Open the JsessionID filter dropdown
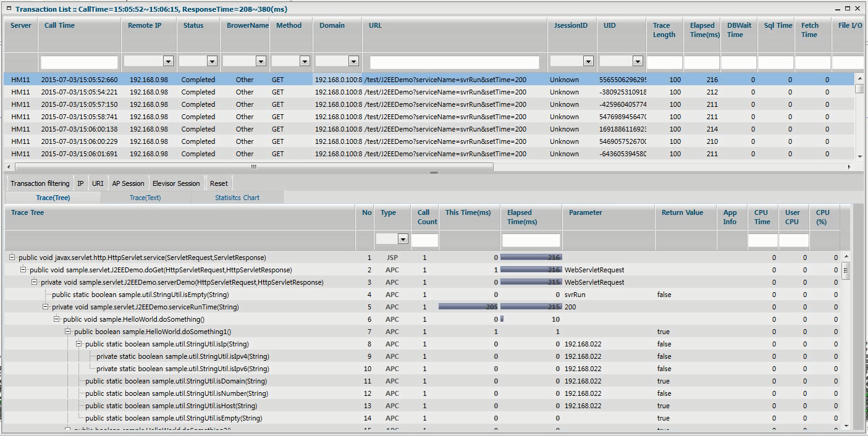Screen dimensions: 868x436 point(588,62)
